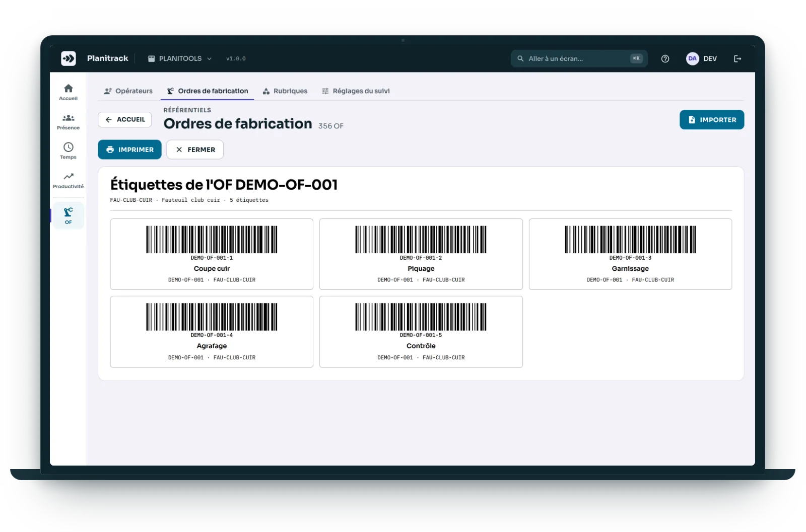Open Productivité in the sidebar
This screenshot has width=806, height=532.
coord(69,181)
